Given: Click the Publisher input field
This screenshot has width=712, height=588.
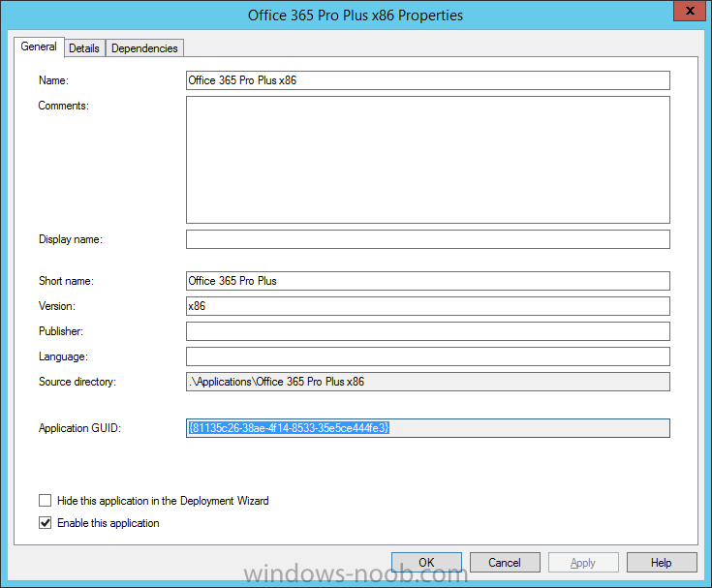Looking at the screenshot, I should coord(428,331).
